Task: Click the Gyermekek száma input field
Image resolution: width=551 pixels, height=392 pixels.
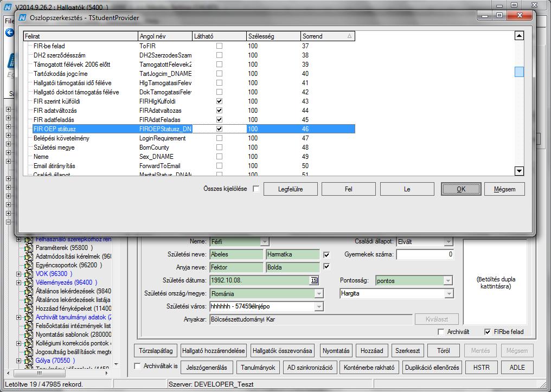Action: click(x=425, y=254)
